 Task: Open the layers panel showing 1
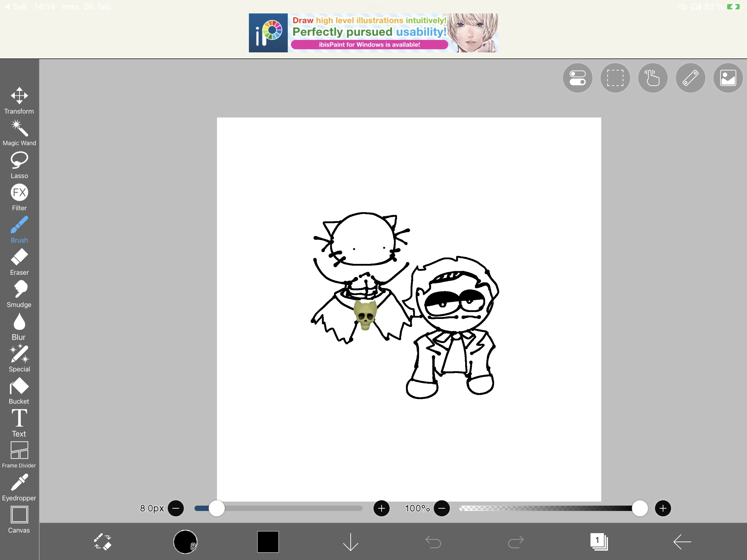pos(599,542)
